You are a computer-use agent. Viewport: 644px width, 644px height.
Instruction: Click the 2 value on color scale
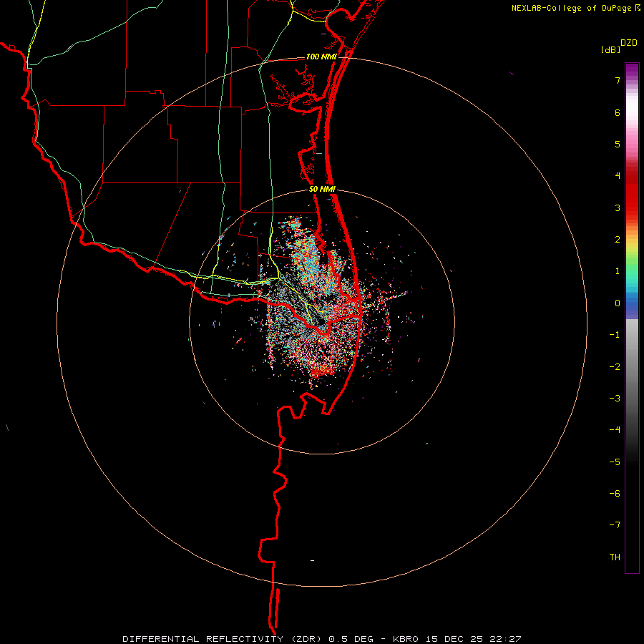(x=618, y=240)
